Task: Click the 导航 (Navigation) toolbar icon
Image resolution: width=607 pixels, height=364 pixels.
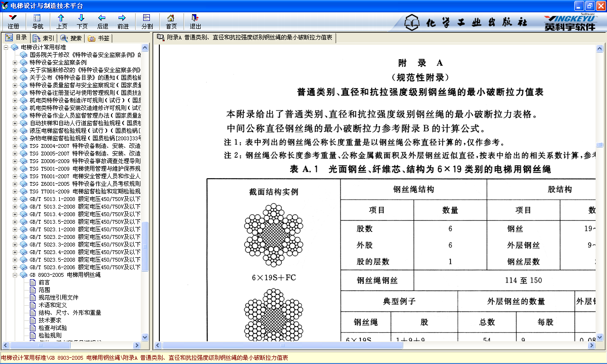Action: (x=37, y=21)
